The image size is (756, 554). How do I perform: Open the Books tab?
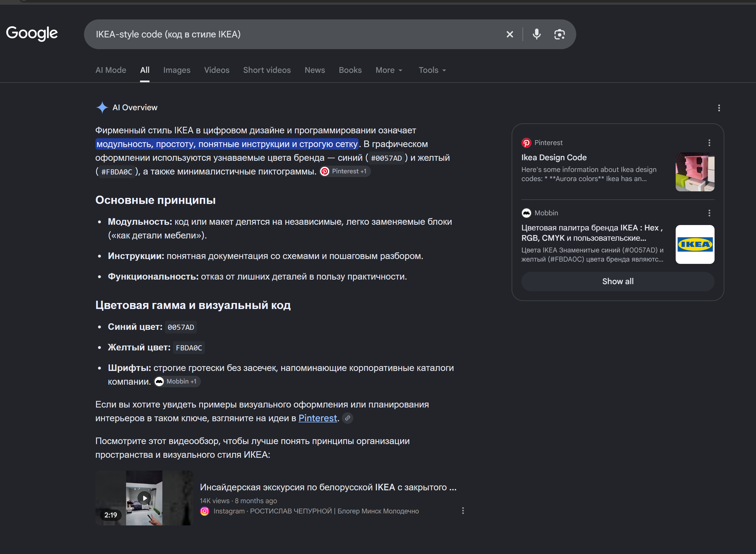350,70
